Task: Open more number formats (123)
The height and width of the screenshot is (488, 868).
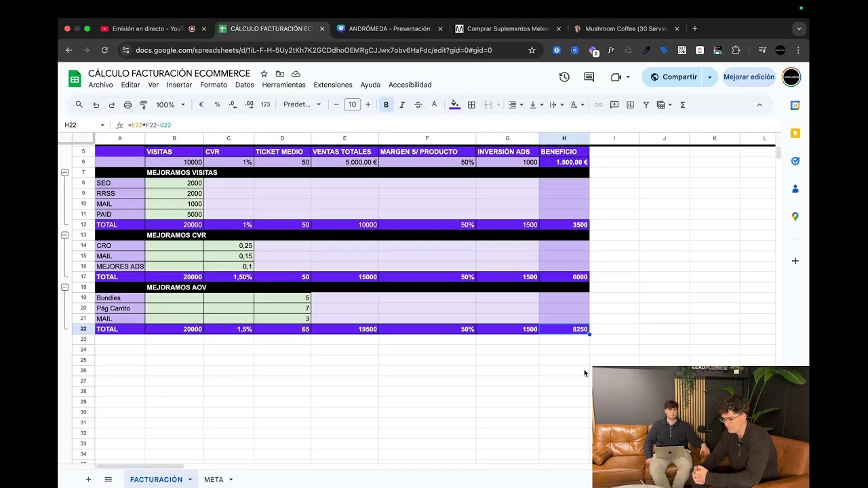Action: [x=265, y=105]
